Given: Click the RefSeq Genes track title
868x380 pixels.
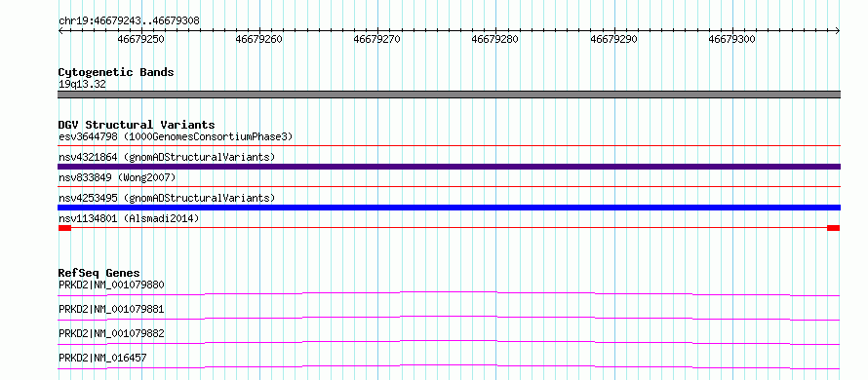Looking at the screenshot, I should [99, 273].
